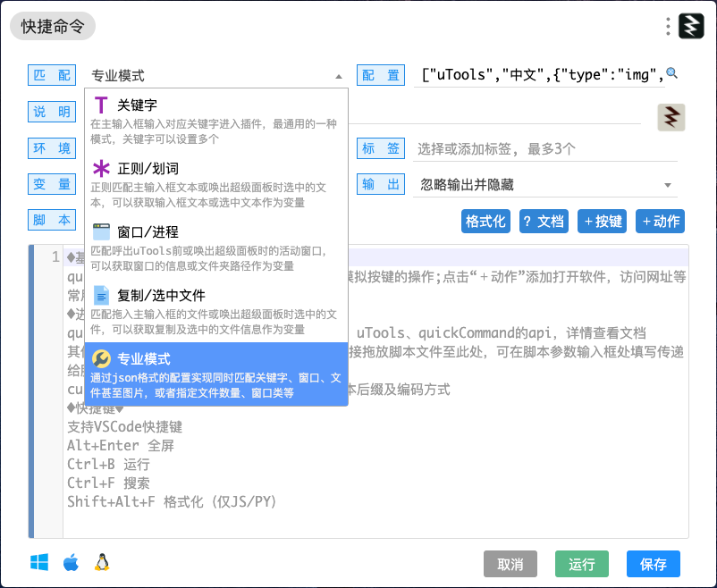Toggle the Linux penguin platform icon

pyautogui.click(x=102, y=562)
